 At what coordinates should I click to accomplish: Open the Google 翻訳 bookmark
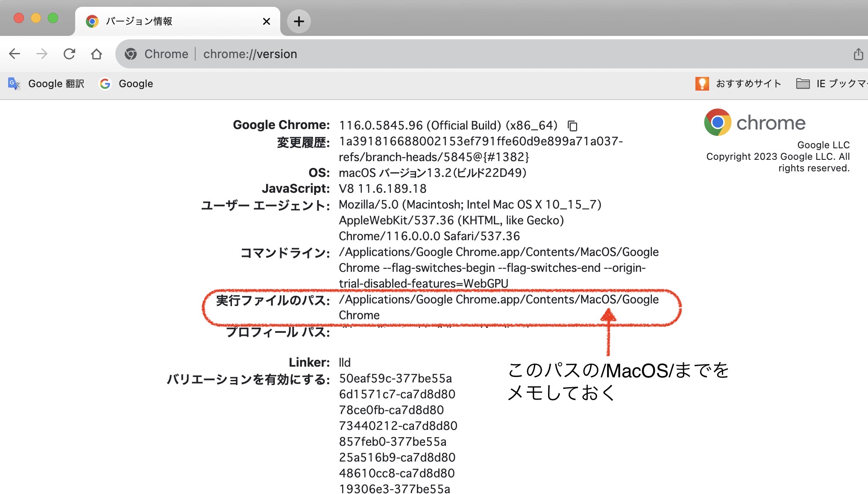pyautogui.click(x=56, y=84)
